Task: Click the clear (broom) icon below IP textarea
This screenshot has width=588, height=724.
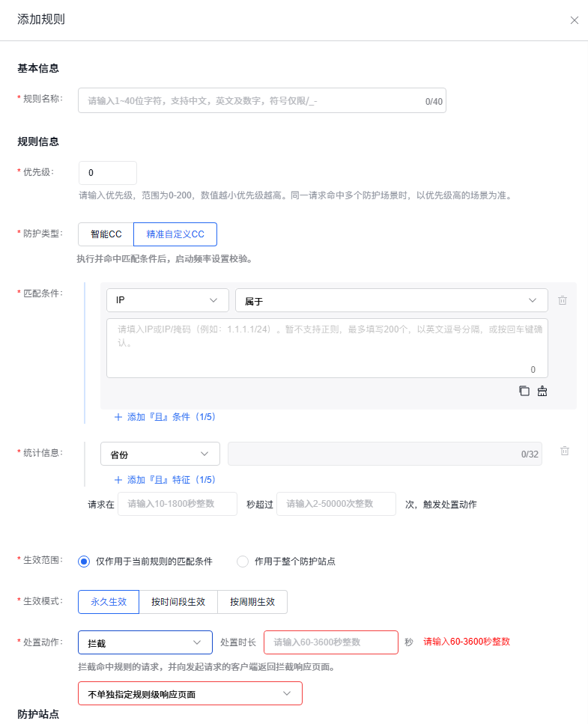Action: pyautogui.click(x=542, y=391)
